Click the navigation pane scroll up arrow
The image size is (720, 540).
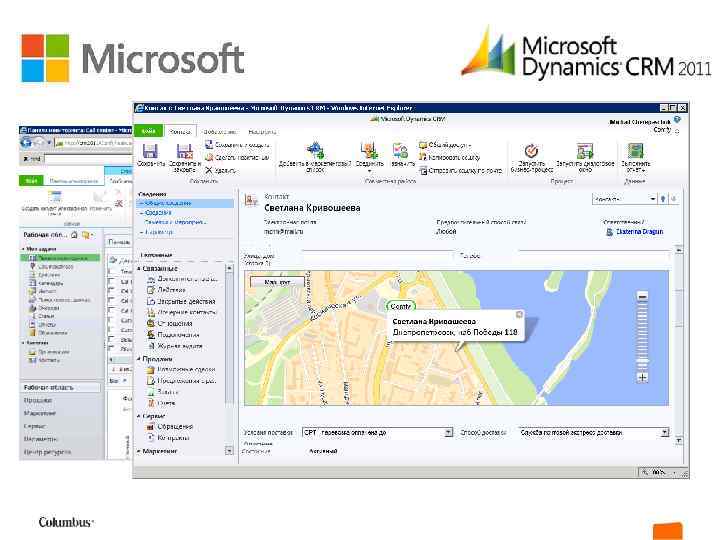coord(229,268)
